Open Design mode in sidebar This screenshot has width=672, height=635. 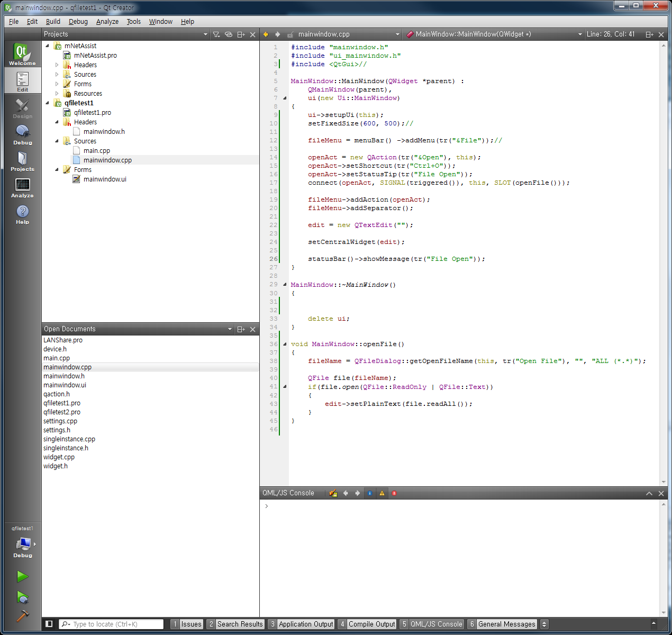[x=22, y=107]
